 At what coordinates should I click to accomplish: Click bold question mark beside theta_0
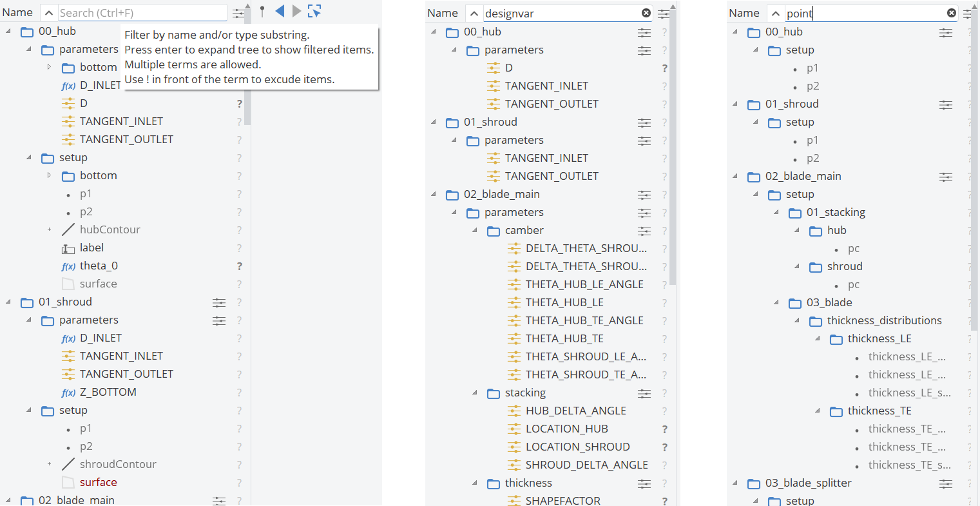[x=239, y=266]
